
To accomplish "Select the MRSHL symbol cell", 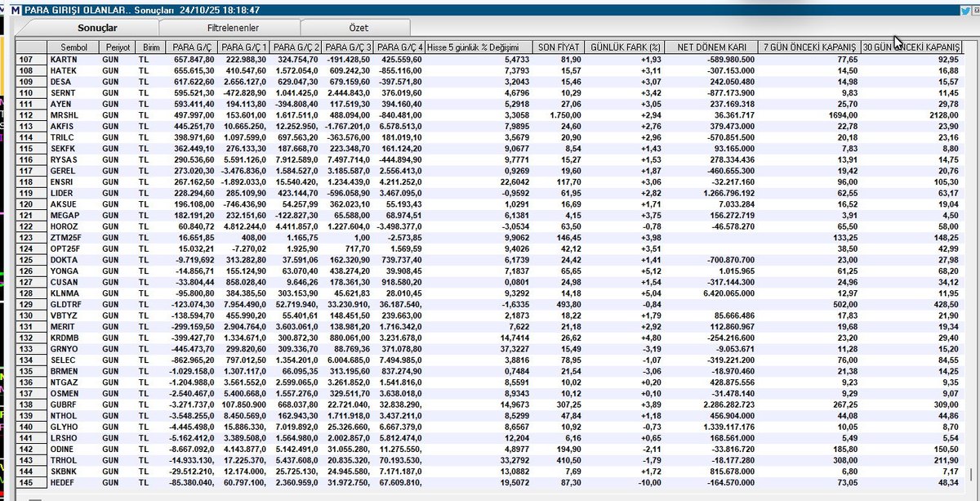I will click(x=72, y=117).
